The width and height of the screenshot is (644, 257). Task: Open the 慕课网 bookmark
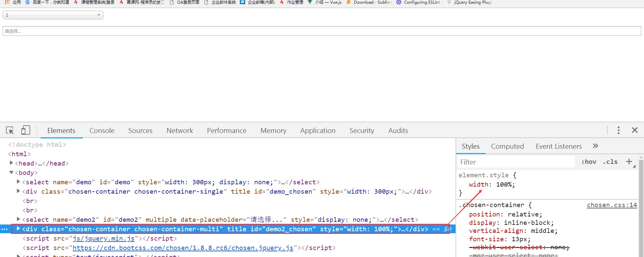tap(142, 2)
